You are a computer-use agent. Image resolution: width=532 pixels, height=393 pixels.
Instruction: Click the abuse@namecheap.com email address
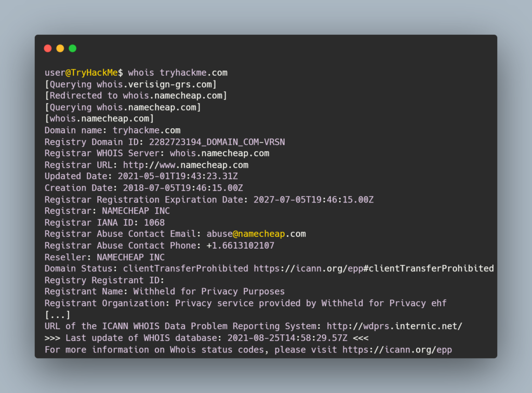point(256,234)
